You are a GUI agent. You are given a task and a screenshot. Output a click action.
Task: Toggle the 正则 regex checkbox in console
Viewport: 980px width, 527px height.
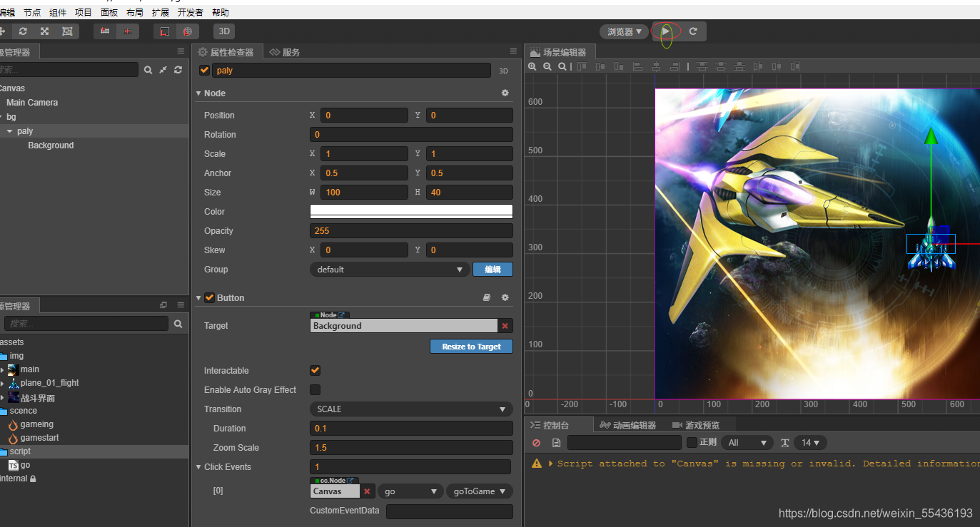tap(692, 442)
